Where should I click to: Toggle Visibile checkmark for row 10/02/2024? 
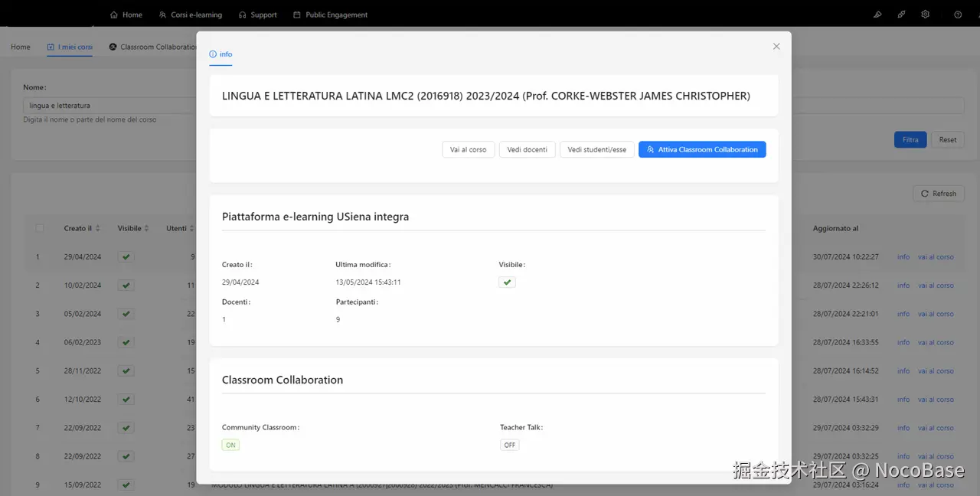point(126,286)
